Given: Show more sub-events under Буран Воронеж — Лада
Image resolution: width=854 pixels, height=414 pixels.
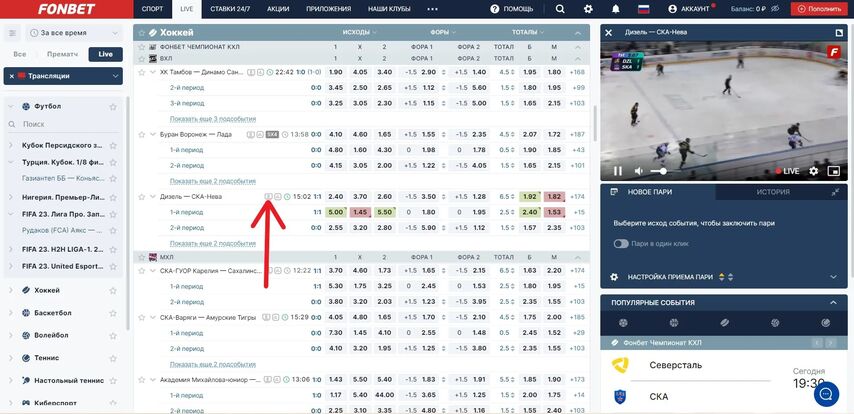Looking at the screenshot, I should coord(213,181).
